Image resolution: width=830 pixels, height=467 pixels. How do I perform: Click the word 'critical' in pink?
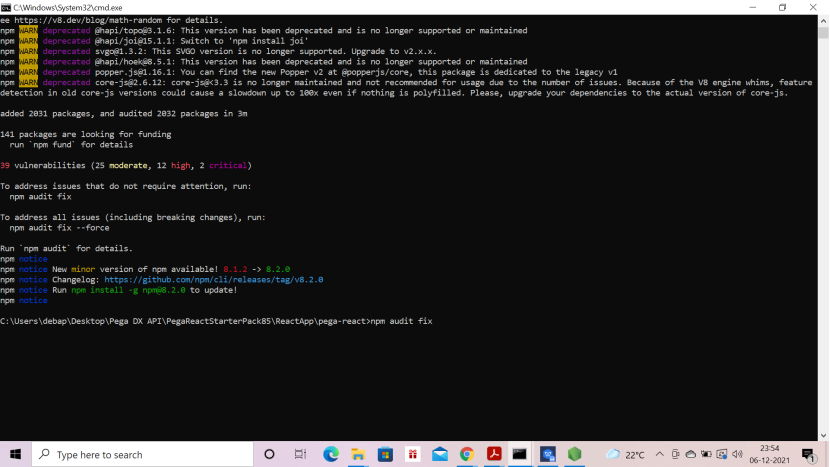(x=228, y=165)
